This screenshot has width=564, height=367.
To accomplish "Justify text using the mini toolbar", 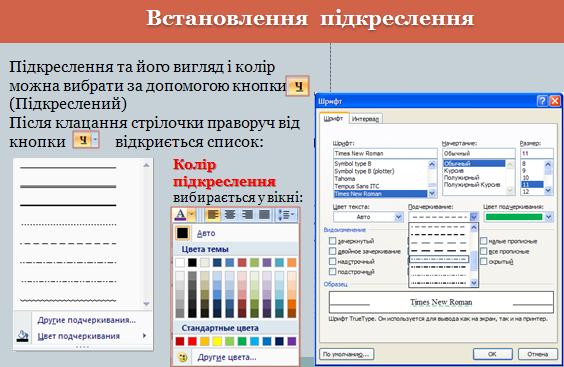I will point(264,215).
